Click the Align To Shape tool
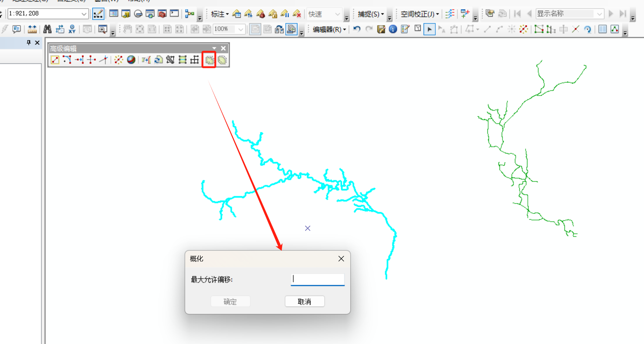The width and height of the screenshot is (644, 344). [x=146, y=60]
